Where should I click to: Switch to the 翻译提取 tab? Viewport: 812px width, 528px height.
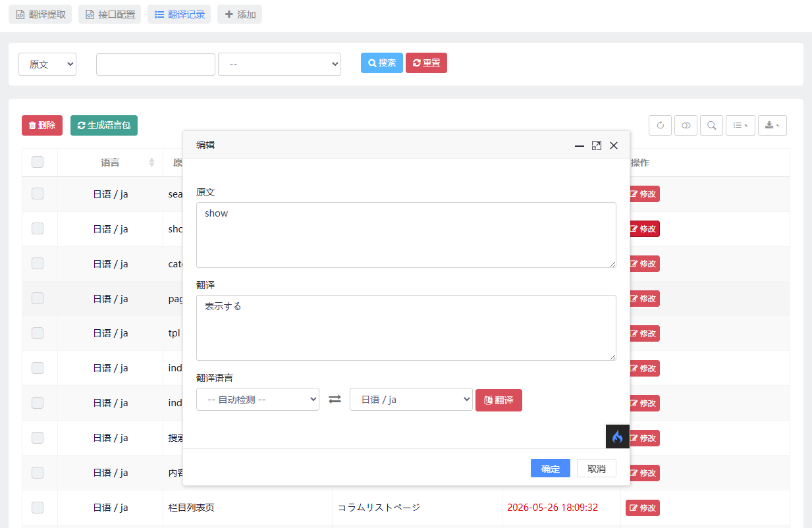[x=40, y=14]
